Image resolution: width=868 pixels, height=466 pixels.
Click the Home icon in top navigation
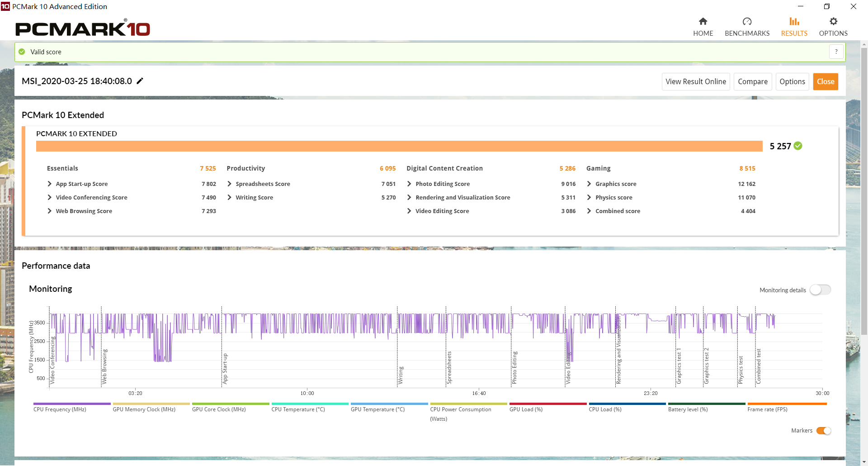coord(703,21)
